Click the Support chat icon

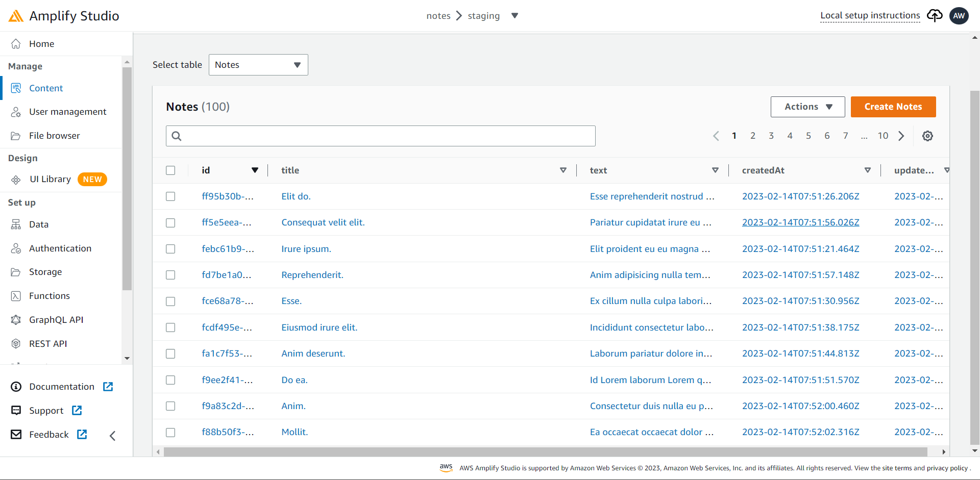coord(16,411)
